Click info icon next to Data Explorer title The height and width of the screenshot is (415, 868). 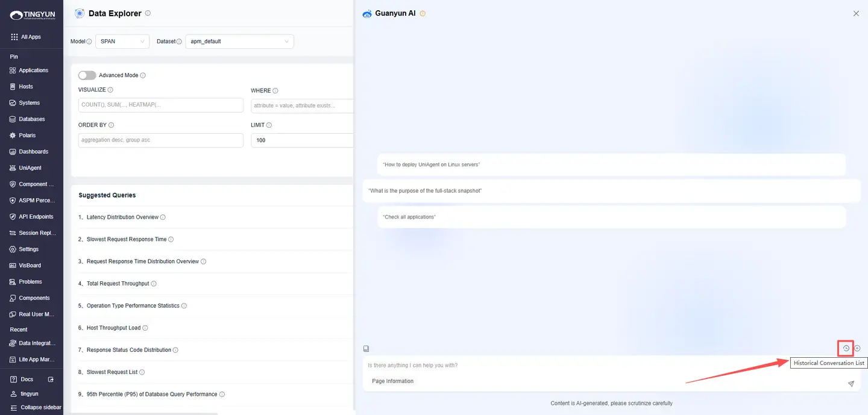(148, 13)
